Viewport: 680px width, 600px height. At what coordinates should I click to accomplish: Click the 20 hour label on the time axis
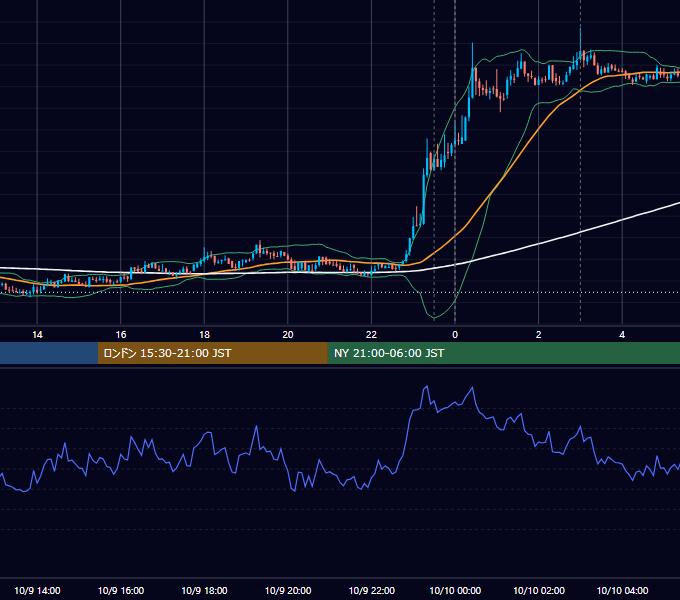pos(288,335)
